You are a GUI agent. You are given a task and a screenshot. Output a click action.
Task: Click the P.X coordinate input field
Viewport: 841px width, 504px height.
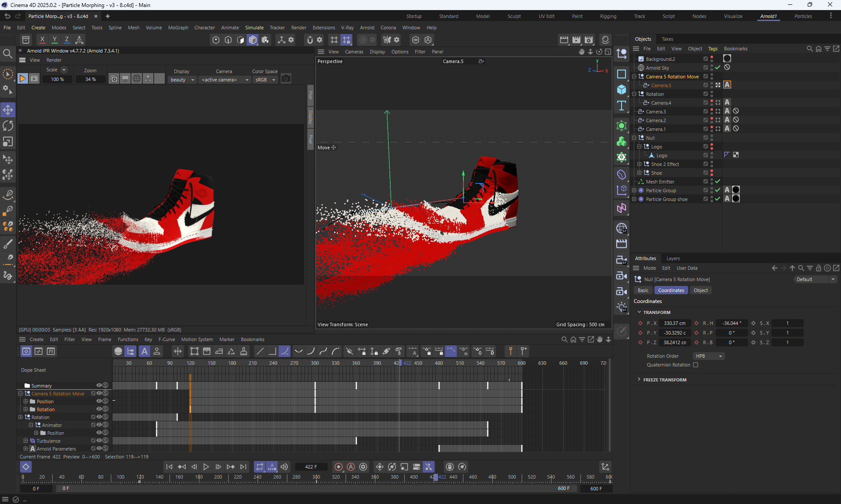tap(675, 323)
